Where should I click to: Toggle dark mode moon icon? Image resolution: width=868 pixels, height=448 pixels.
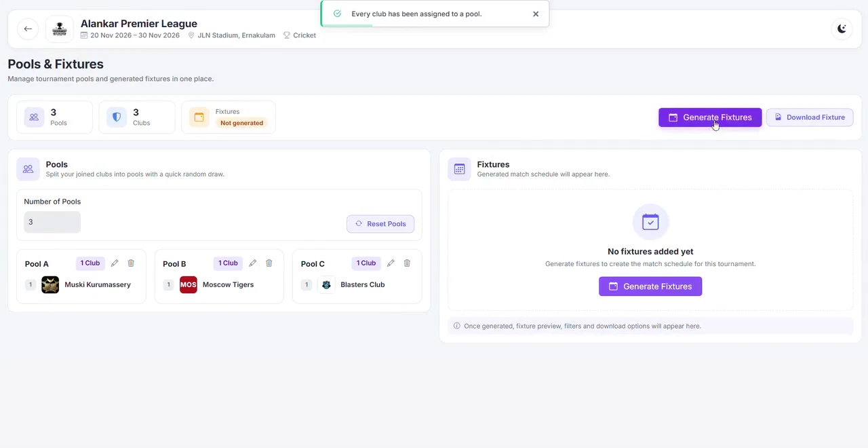[x=842, y=29]
